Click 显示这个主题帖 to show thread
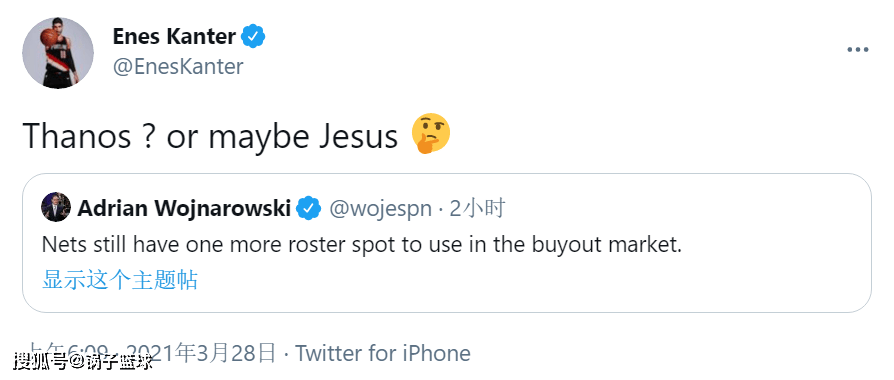This screenshot has width=894, height=380. [120, 281]
